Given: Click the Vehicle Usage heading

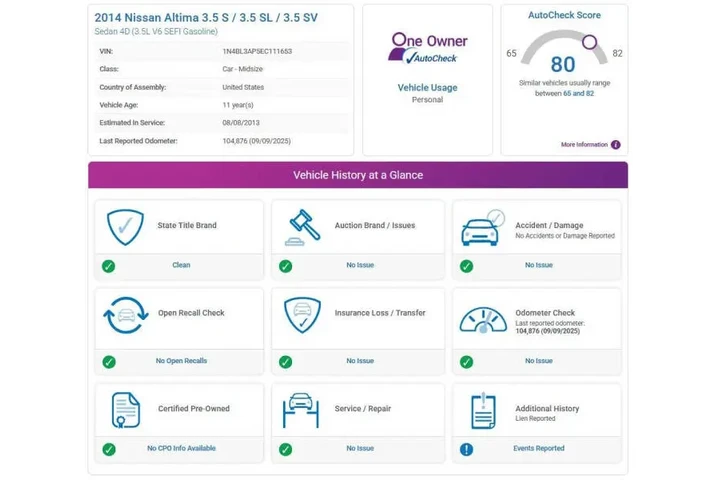Looking at the screenshot, I should point(428,88).
